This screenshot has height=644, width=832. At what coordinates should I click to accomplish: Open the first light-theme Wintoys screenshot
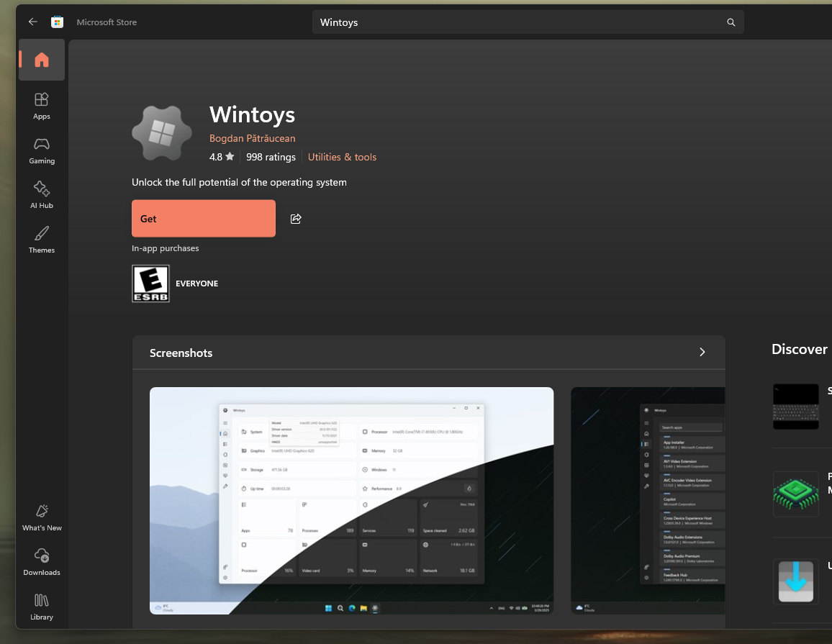(351, 501)
